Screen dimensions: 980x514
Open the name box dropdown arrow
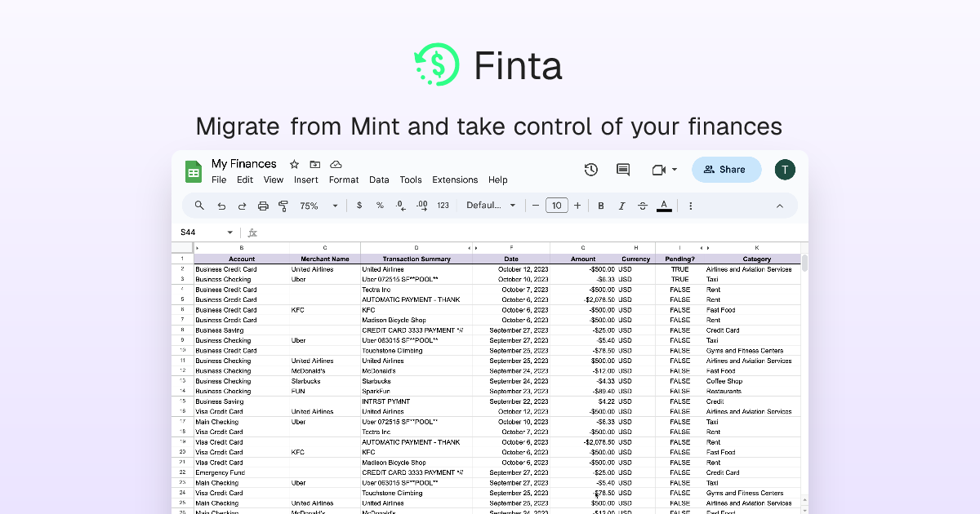(x=230, y=233)
